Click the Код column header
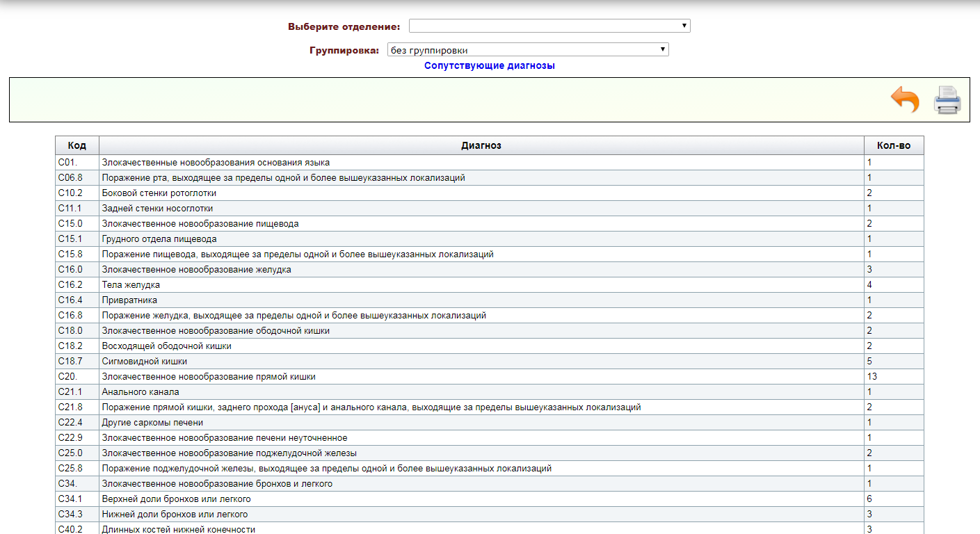This screenshot has height=534, width=980. tap(77, 145)
